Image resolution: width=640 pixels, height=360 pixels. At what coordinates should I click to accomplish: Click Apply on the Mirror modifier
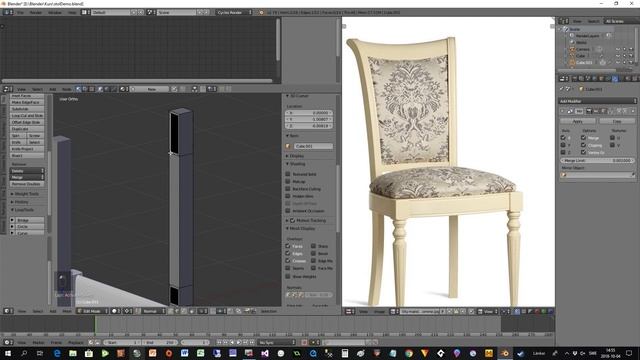[x=578, y=121]
